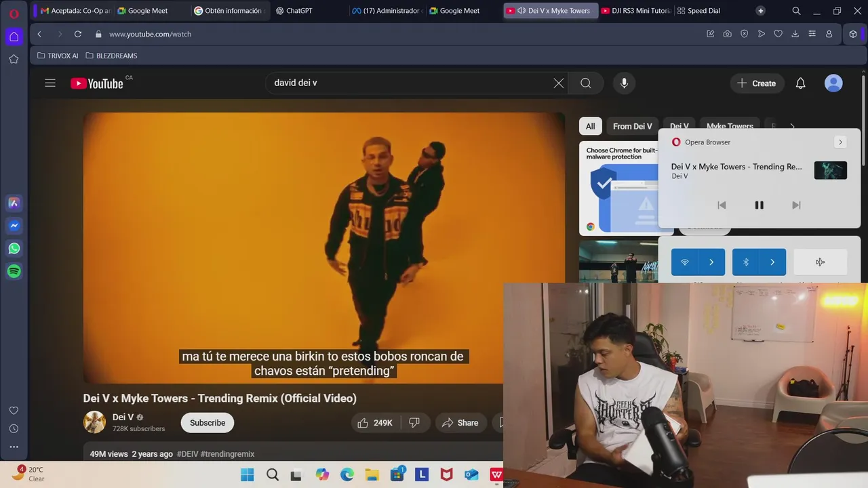Open YouTube account avatar
This screenshot has width=868, height=488.
[833, 83]
